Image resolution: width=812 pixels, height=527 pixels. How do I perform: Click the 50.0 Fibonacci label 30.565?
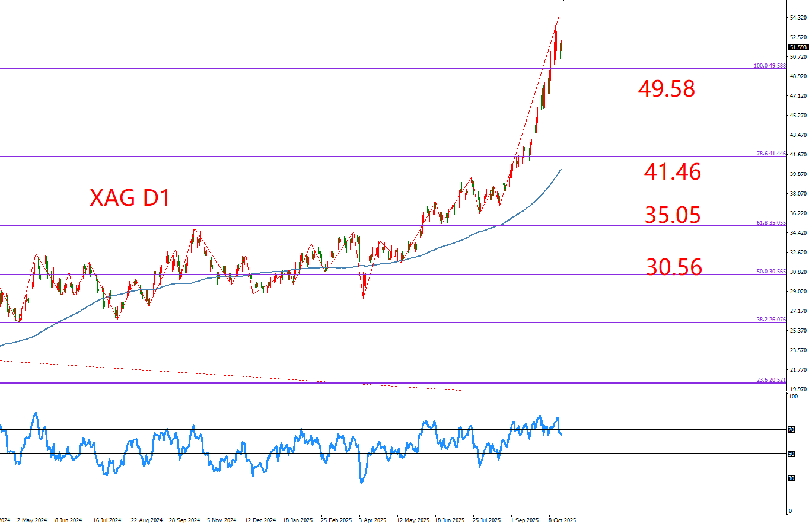(771, 272)
